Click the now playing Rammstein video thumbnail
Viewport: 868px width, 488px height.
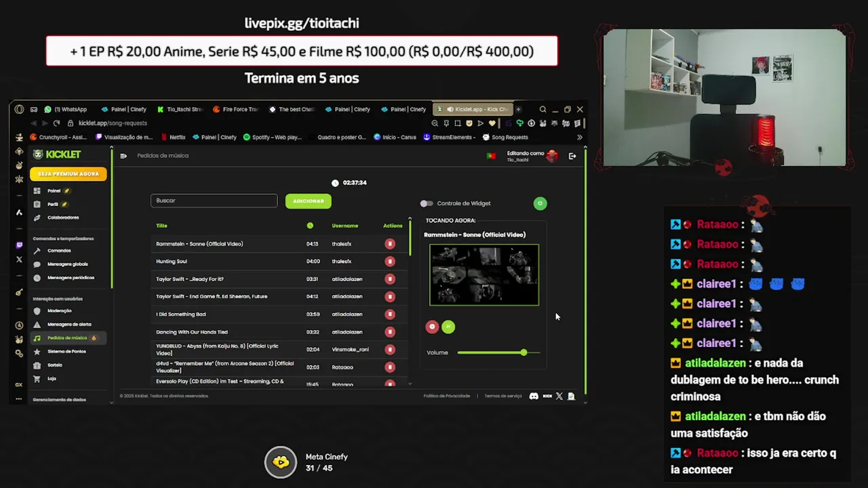tap(484, 274)
